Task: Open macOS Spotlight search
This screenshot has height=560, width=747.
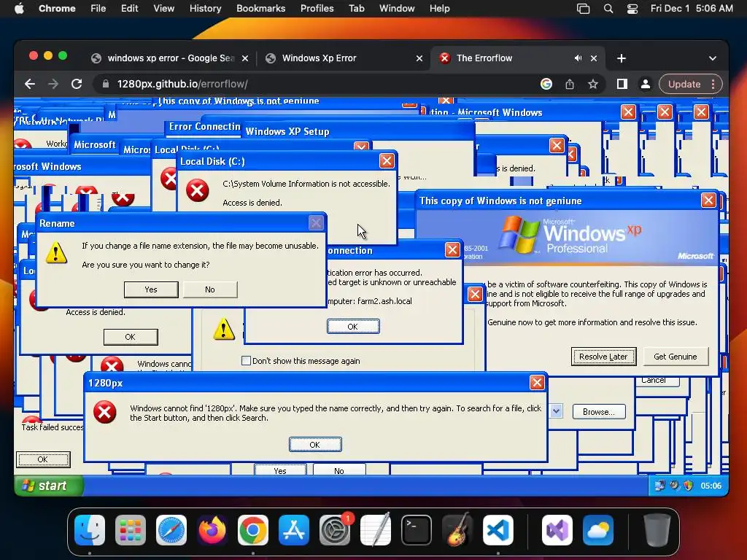Action: point(608,9)
